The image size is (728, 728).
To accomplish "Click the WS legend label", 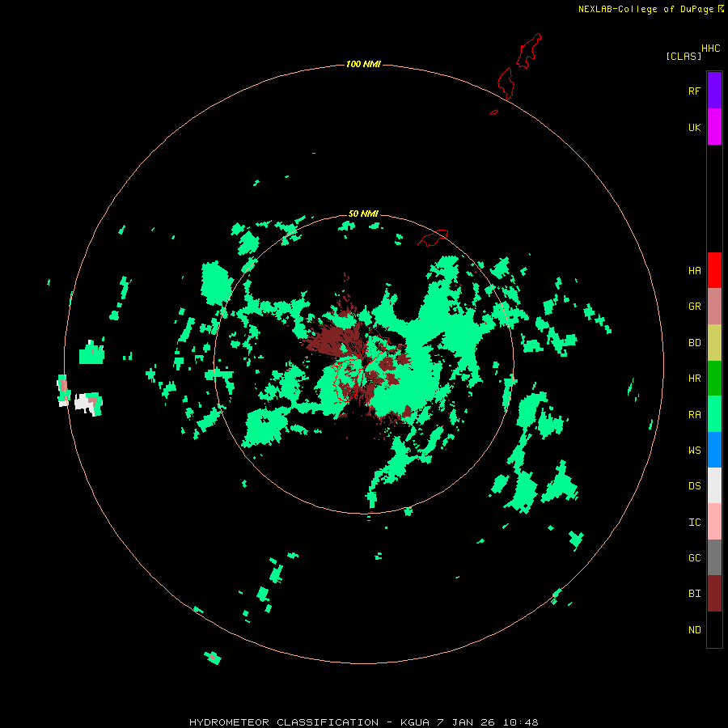I will point(694,450).
